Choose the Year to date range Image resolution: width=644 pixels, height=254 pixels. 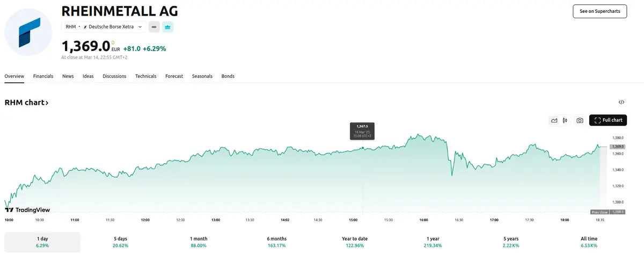coord(355,242)
